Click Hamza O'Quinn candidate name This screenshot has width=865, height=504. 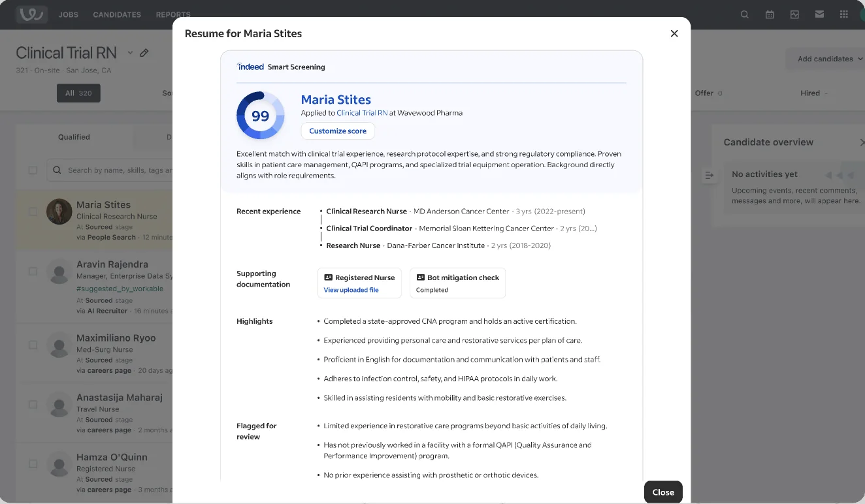coord(112,457)
